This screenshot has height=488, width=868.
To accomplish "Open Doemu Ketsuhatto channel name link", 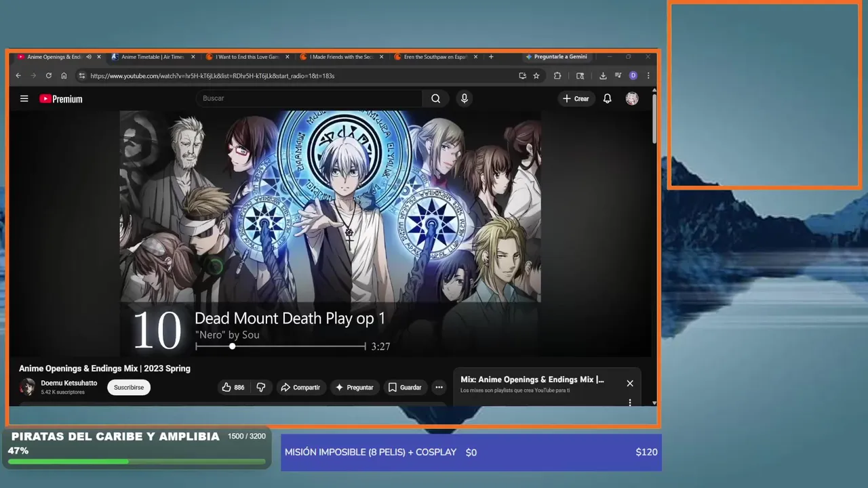I will (68, 383).
